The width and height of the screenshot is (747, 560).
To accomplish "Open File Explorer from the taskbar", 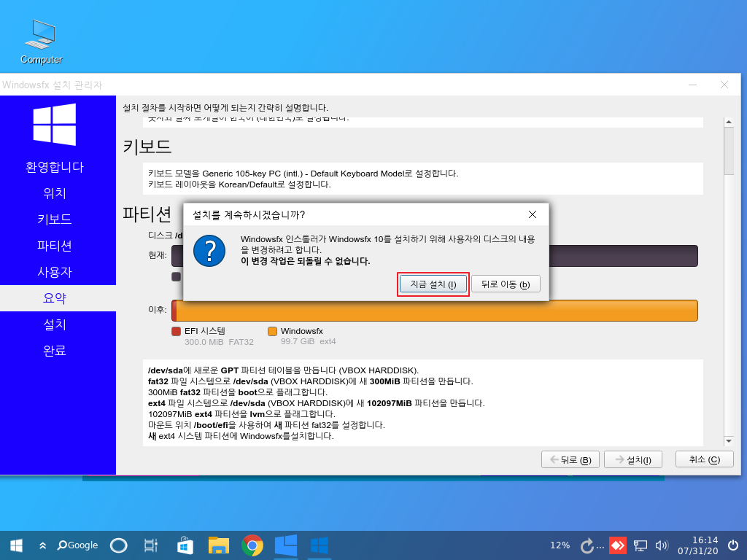I will 219,545.
